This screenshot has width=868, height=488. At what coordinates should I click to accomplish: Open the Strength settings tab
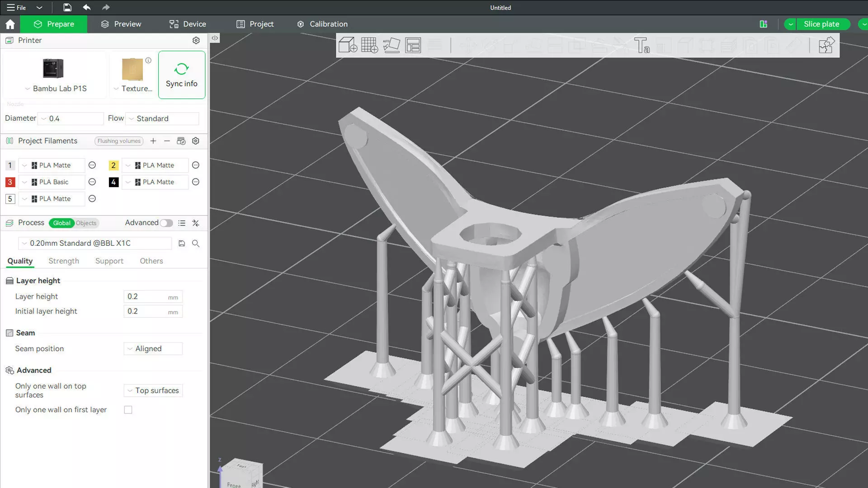(64, 261)
